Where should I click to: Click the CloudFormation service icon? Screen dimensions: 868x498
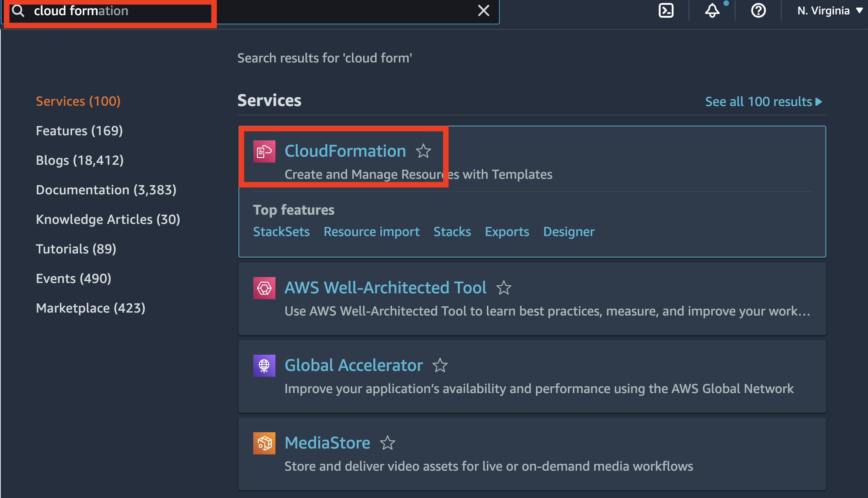(264, 151)
